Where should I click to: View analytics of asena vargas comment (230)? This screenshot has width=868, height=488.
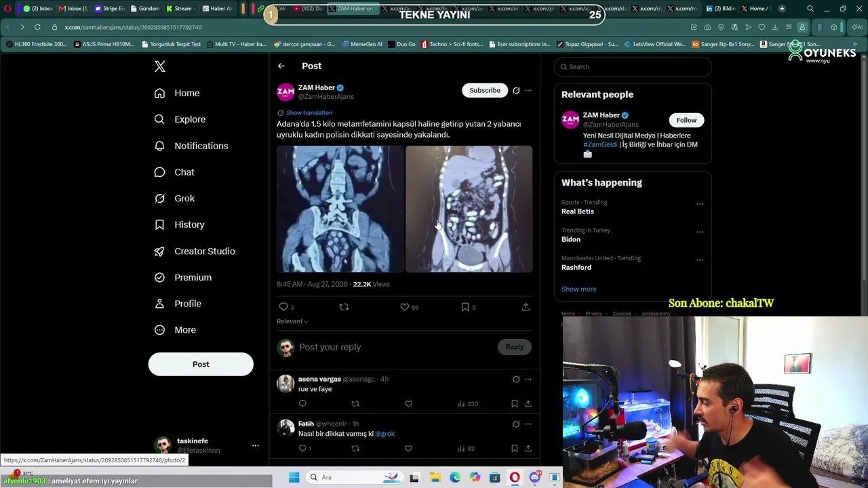[468, 403]
